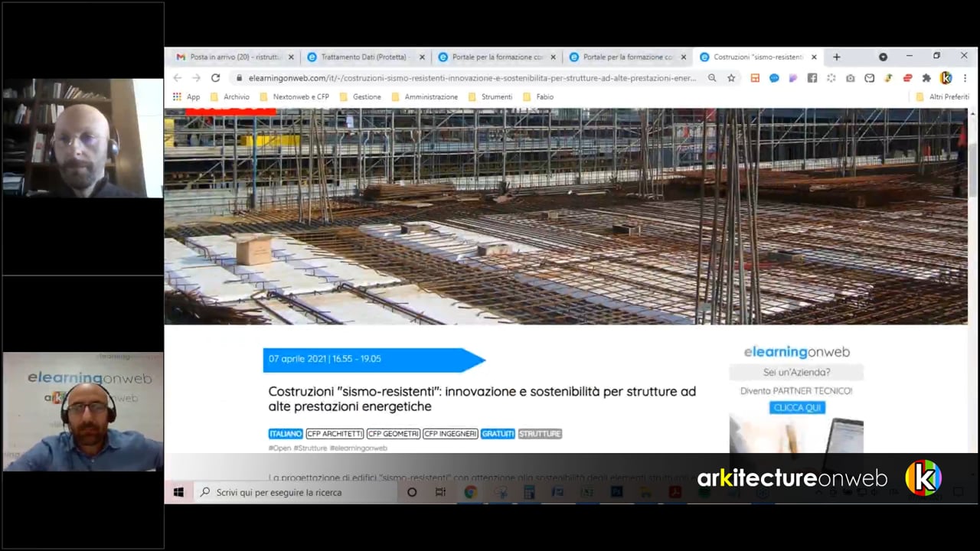Click the Sei un'Azienda? sidebar text
This screenshot has width=980, height=551.
796,373
